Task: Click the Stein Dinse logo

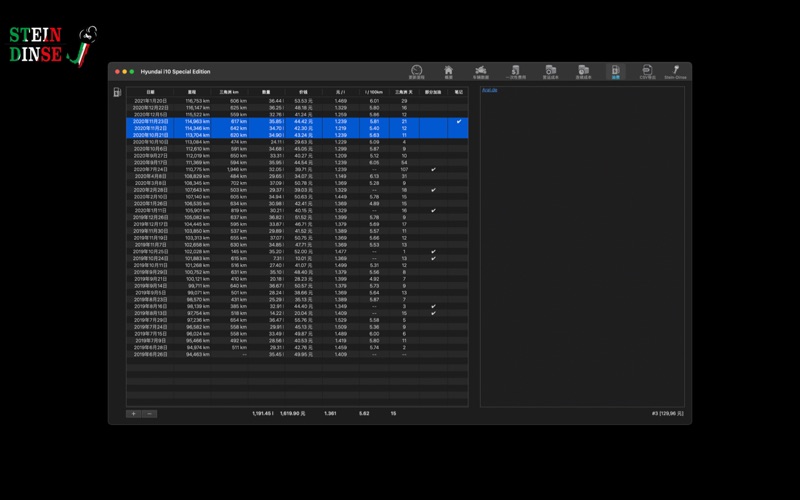Action: click(53, 46)
